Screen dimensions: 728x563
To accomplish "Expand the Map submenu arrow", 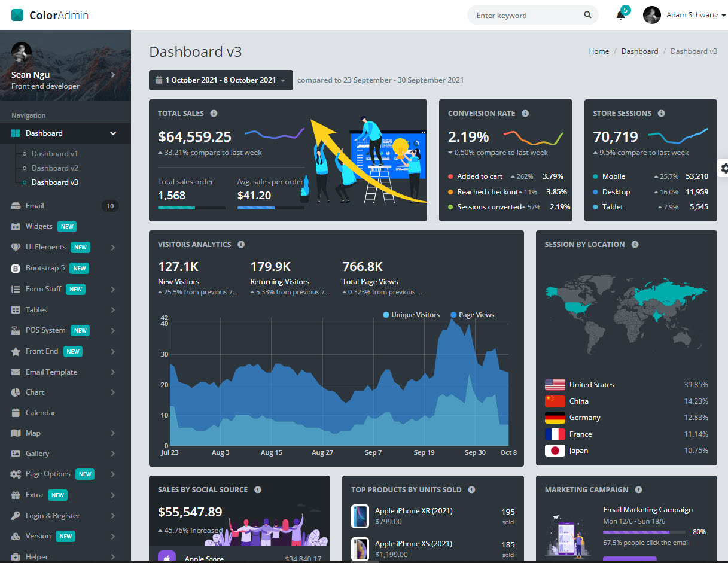I will click(113, 433).
